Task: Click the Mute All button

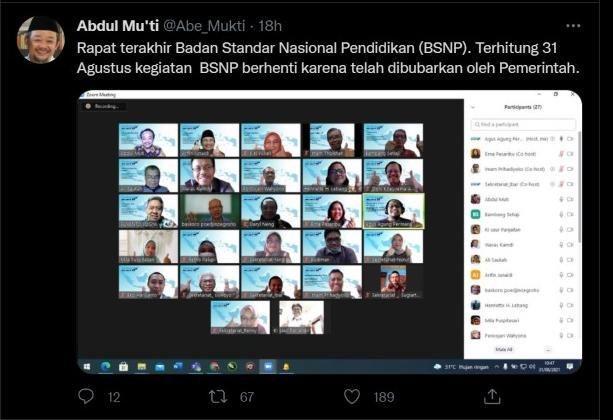Action: tap(504, 349)
